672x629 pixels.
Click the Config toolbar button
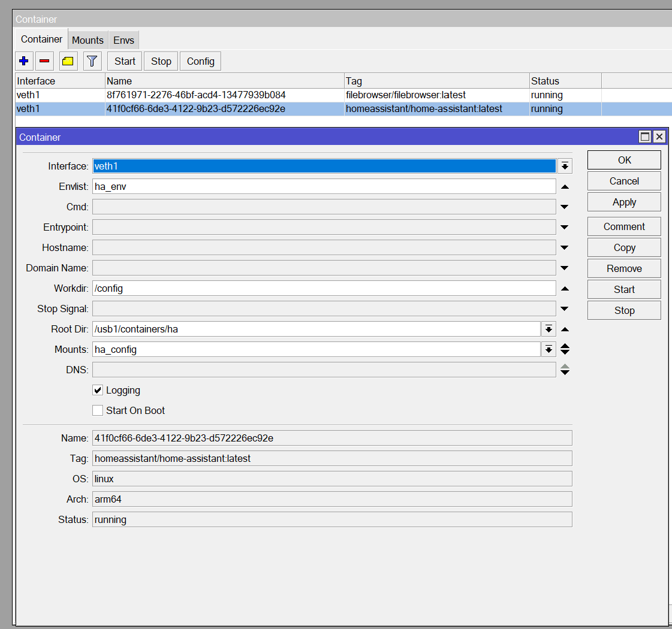(200, 61)
